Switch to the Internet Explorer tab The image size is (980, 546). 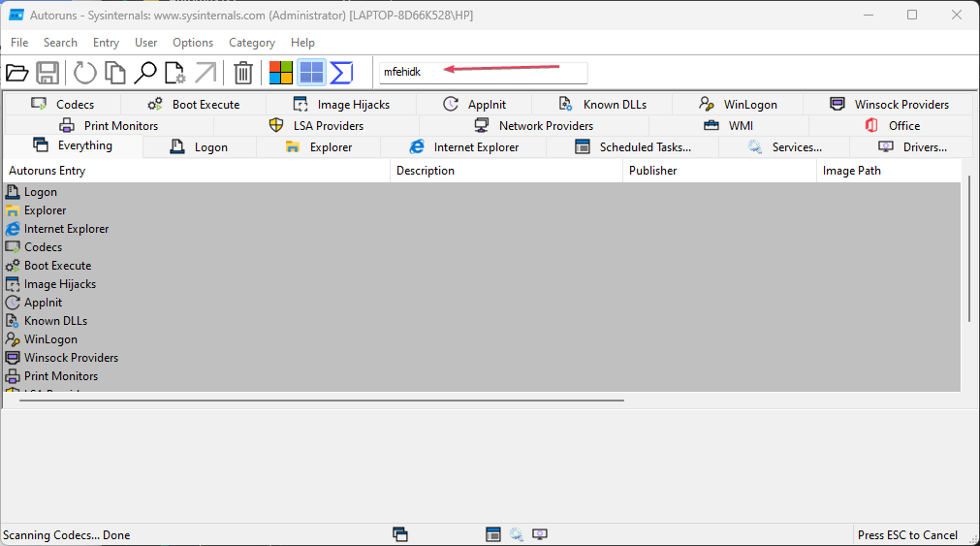463,147
